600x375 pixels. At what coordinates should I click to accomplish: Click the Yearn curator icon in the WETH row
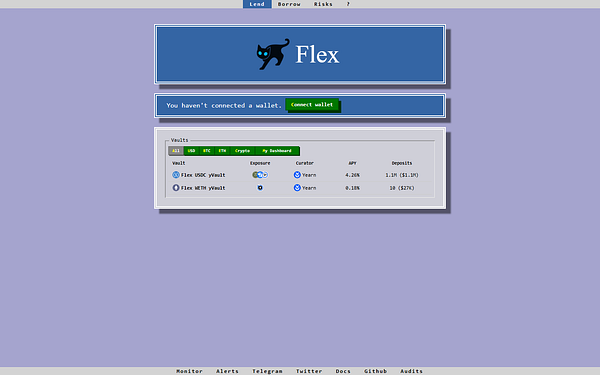click(297, 188)
